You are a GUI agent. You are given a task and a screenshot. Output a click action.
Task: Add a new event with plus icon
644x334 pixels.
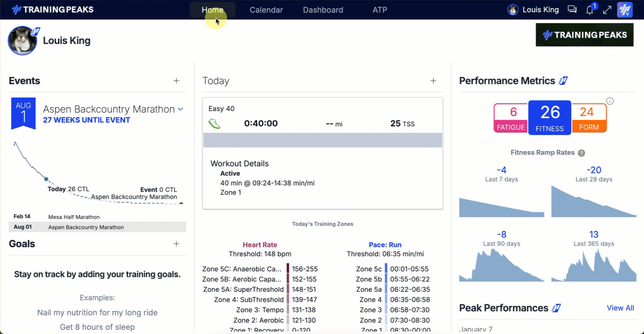(x=176, y=81)
